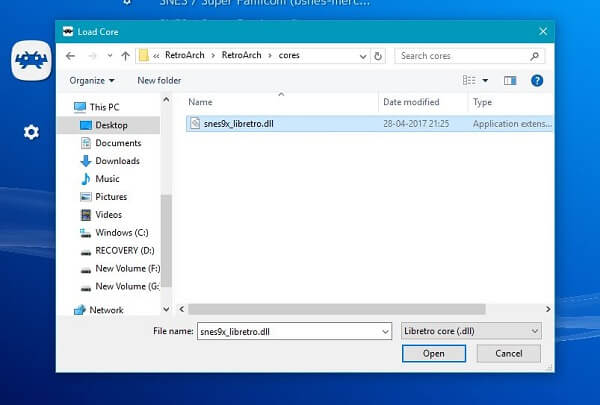This screenshot has width=600, height=405.
Task: Go forward with the right arrow
Action: tap(93, 56)
